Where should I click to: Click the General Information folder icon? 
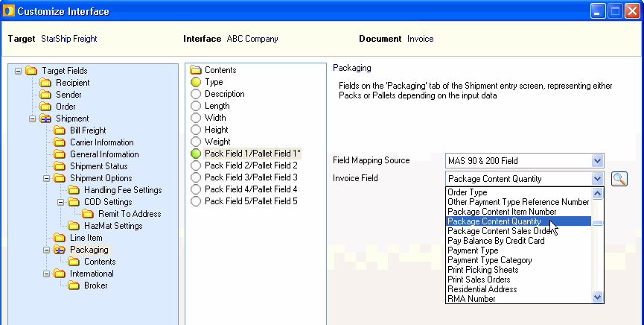pyautogui.click(x=59, y=154)
